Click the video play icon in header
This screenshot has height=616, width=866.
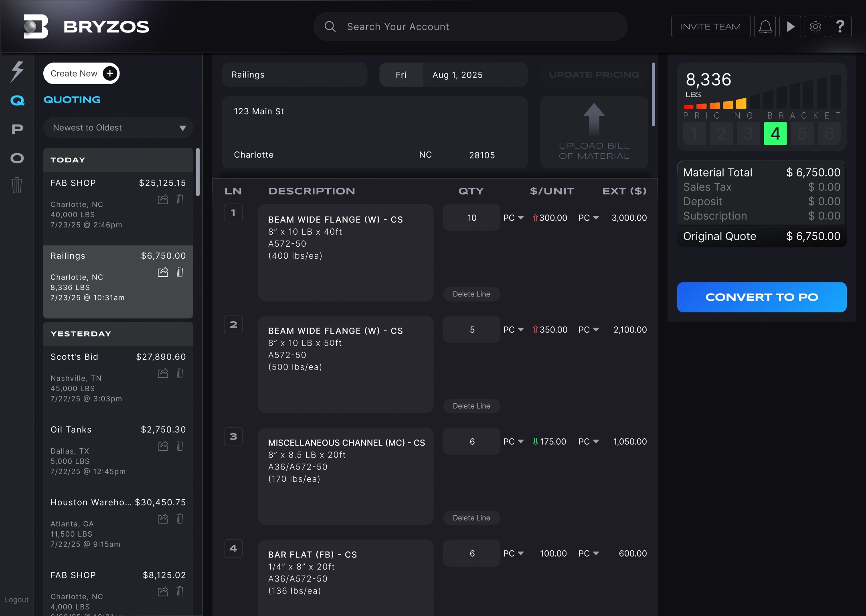click(x=790, y=27)
